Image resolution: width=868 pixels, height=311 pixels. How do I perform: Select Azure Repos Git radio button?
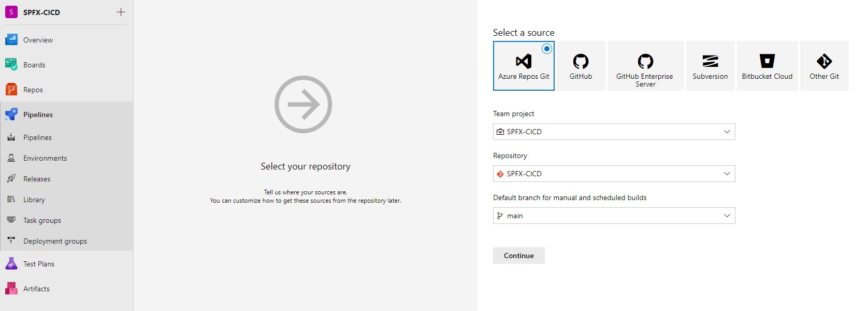coord(546,49)
